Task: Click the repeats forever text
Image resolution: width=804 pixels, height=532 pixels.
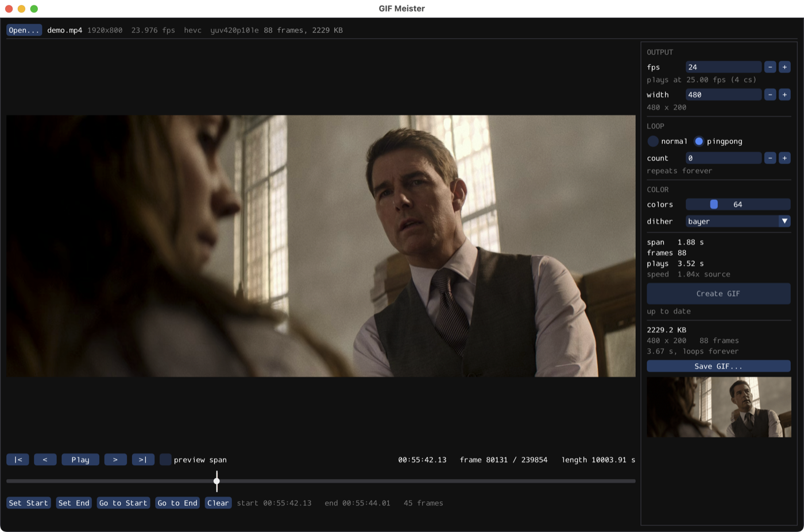Action: pyautogui.click(x=679, y=171)
